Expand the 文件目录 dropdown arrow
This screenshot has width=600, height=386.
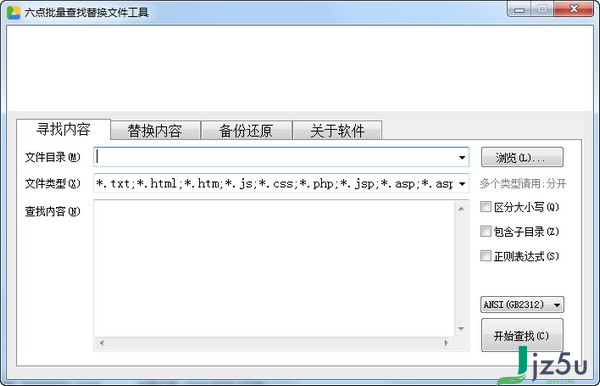pos(462,157)
